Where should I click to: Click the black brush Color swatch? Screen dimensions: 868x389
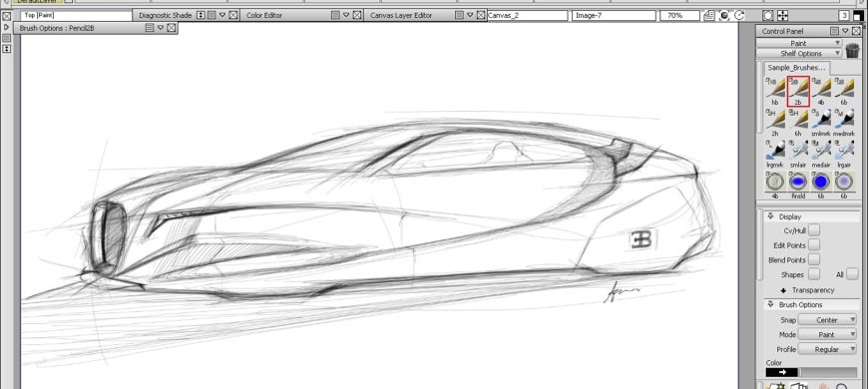781,372
